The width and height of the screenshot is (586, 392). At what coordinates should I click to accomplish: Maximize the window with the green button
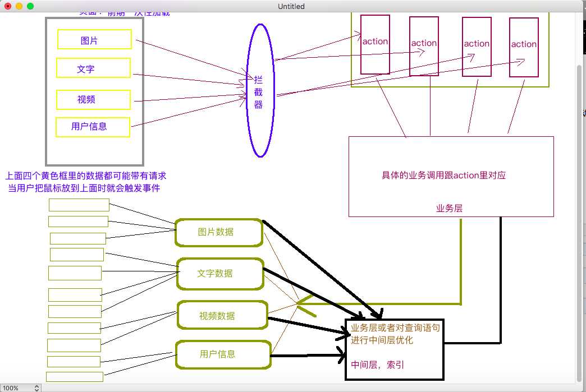(30, 6)
